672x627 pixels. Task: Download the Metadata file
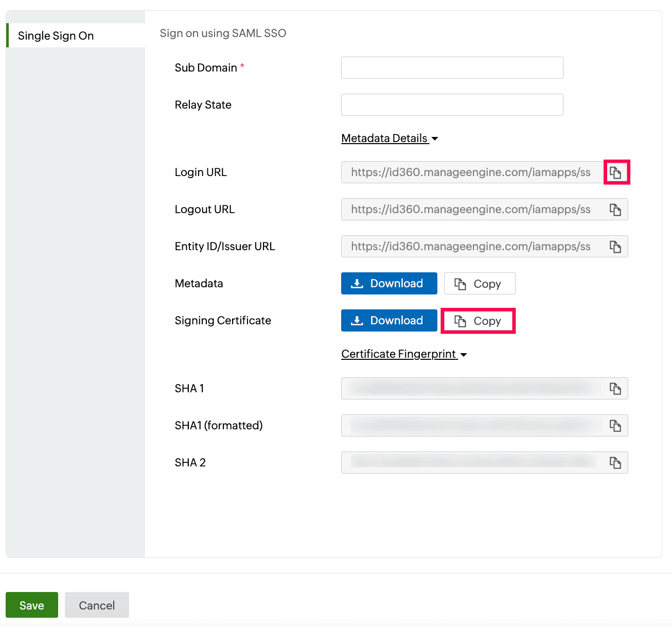tap(389, 283)
